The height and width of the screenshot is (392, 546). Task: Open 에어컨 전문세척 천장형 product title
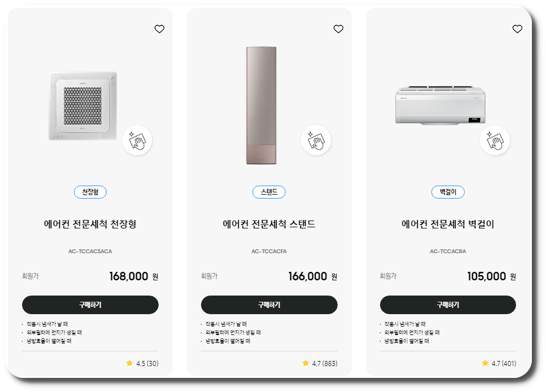[90, 225]
